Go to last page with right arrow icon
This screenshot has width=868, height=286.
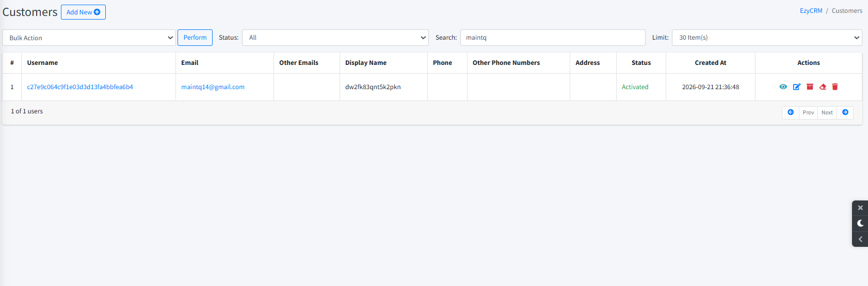[845, 112]
